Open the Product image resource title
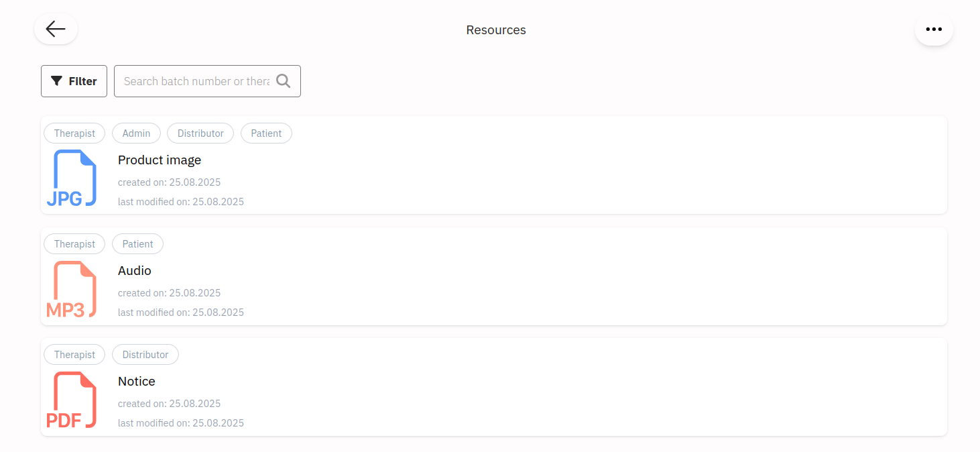The height and width of the screenshot is (452, 980). click(160, 160)
